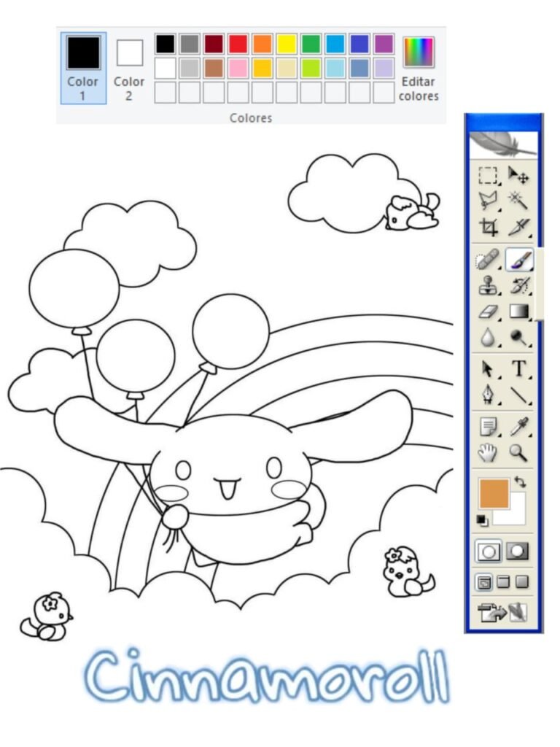Screen dimensions: 560x747
Task: Pick the light gray swatch
Action: point(190,68)
